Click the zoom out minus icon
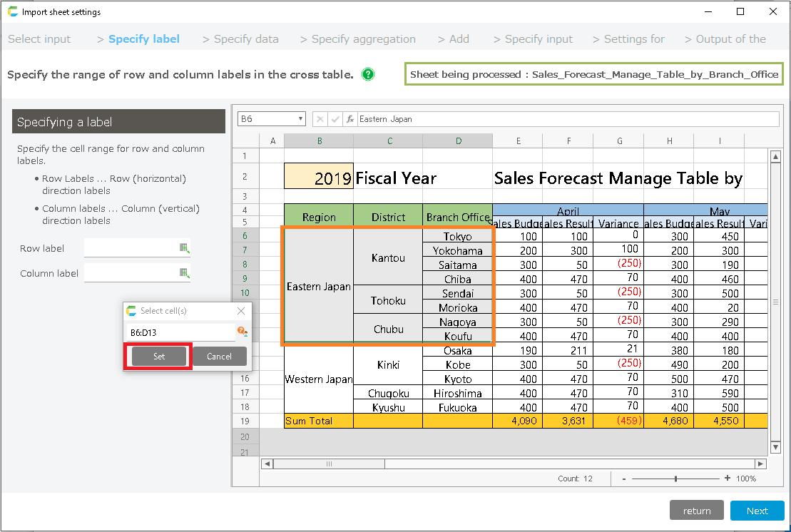The height and width of the screenshot is (532, 791). 624,479
